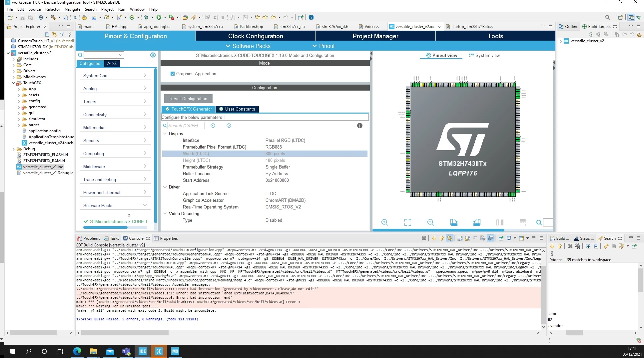Open the Software Packs dropdown menu
Viewport: 644px width, 358px height.
click(x=248, y=46)
